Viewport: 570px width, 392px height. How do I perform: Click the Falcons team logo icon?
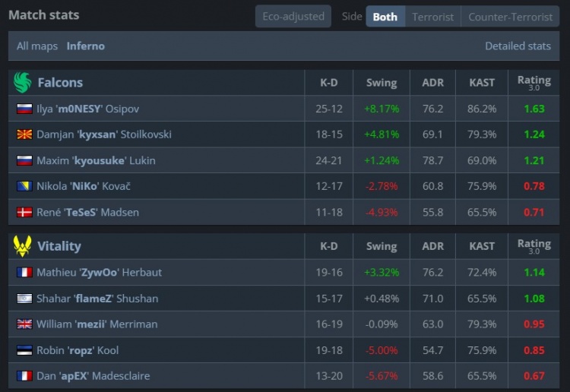(x=22, y=82)
